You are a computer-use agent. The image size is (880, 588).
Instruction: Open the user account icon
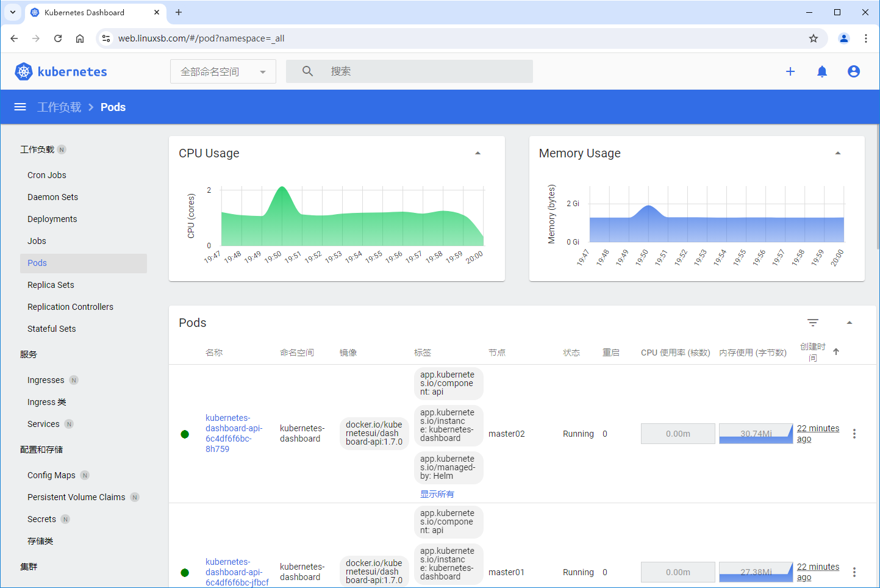(x=854, y=71)
